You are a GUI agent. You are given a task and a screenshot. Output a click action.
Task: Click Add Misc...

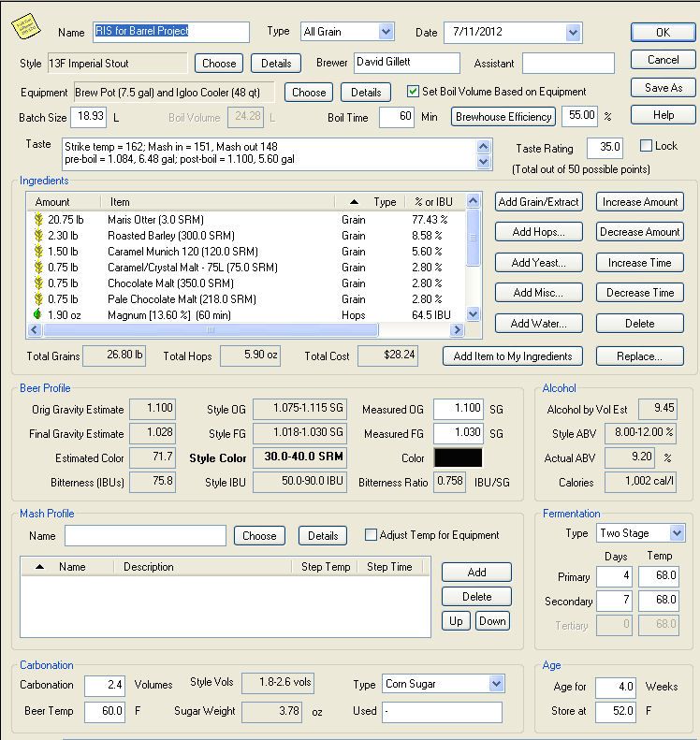(x=539, y=293)
